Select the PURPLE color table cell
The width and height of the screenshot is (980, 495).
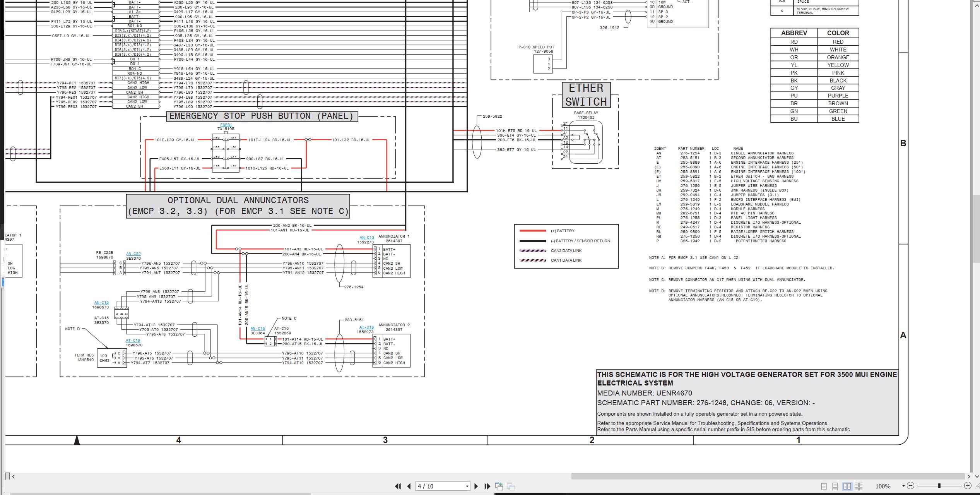[x=838, y=96]
